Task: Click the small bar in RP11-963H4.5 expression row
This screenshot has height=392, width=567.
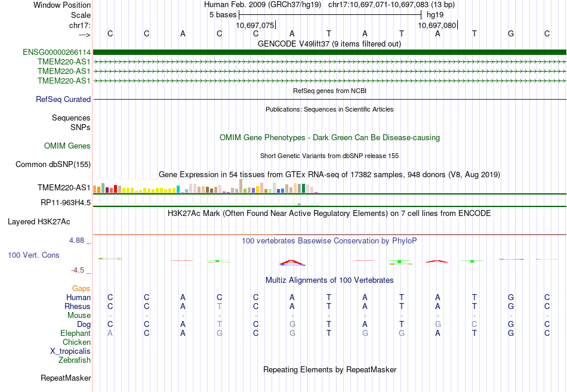Action: [299, 205]
